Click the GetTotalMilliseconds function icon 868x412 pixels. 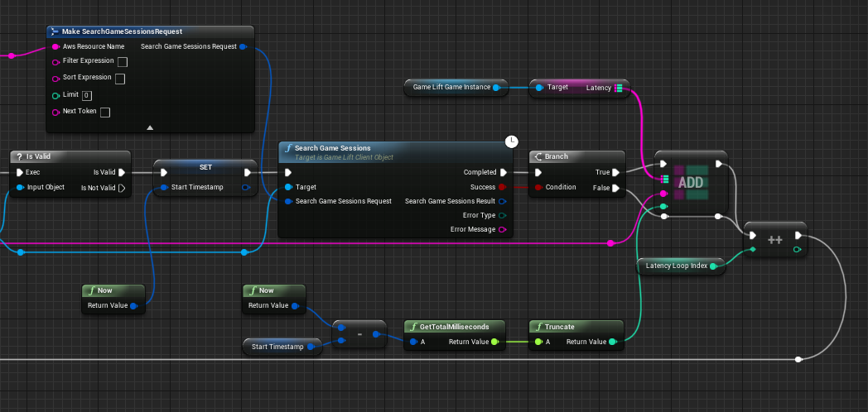(412, 327)
